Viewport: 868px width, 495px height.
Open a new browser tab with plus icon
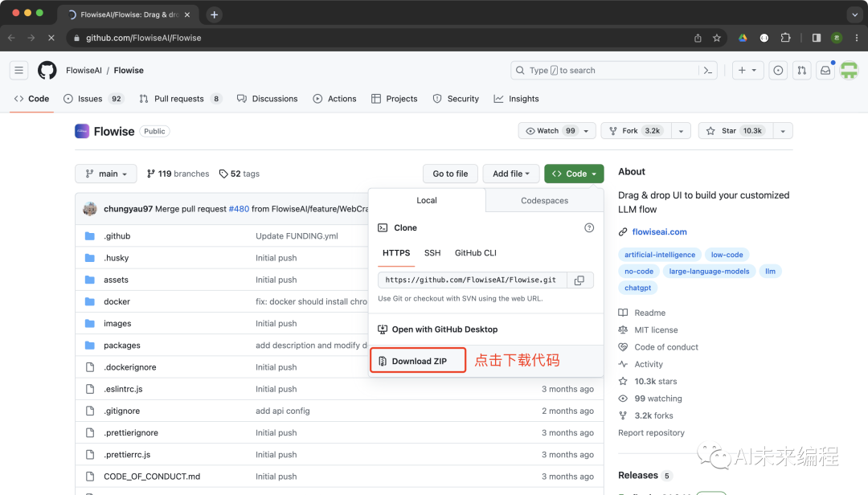pyautogui.click(x=215, y=14)
